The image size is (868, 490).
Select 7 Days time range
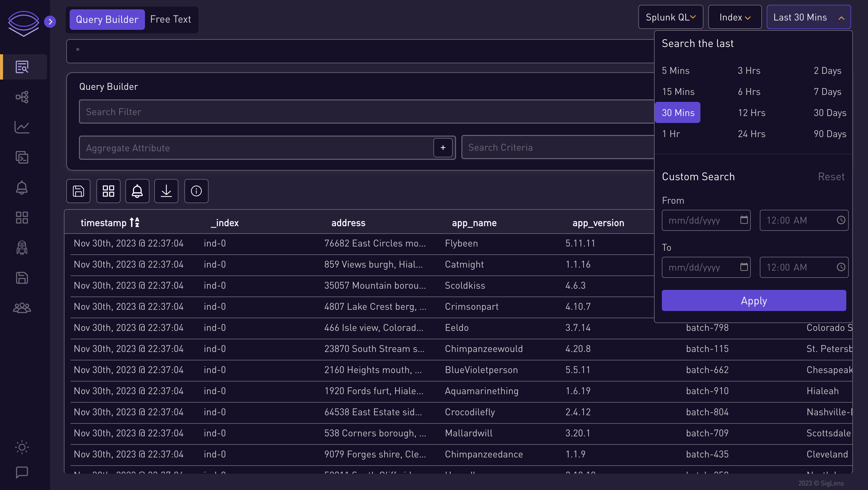coord(828,92)
